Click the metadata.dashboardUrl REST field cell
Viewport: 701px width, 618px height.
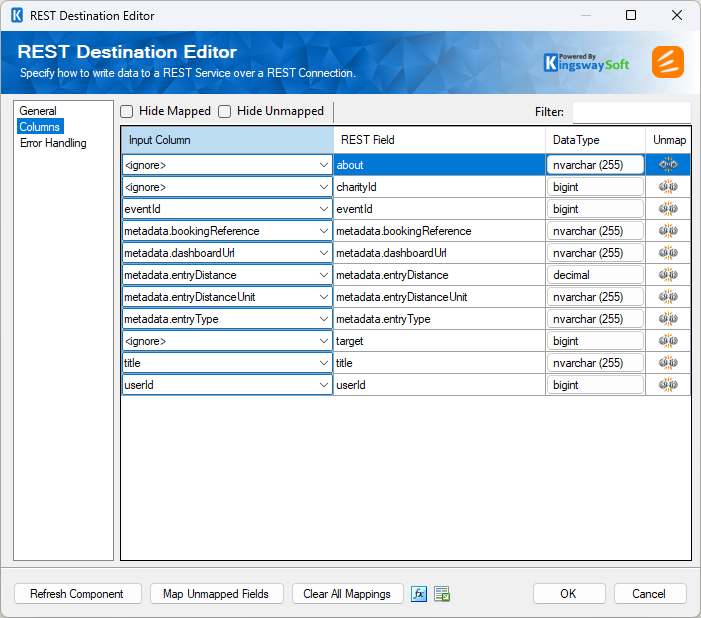439,253
